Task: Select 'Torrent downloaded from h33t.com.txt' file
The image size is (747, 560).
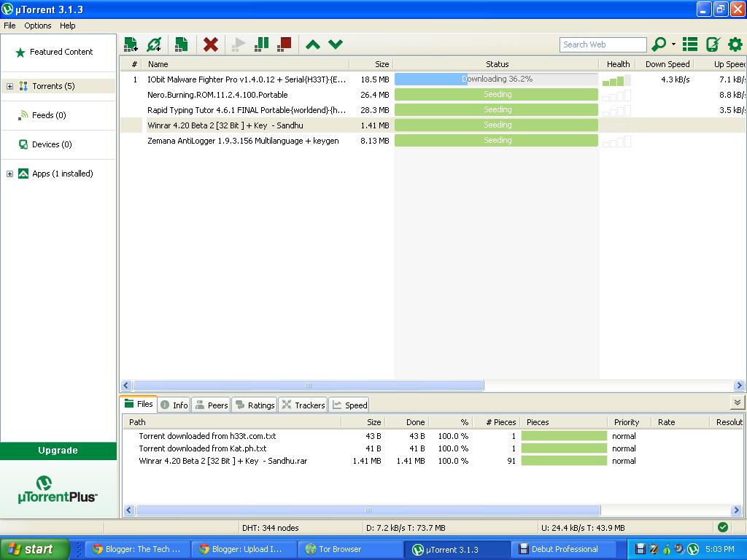Action: click(x=207, y=436)
